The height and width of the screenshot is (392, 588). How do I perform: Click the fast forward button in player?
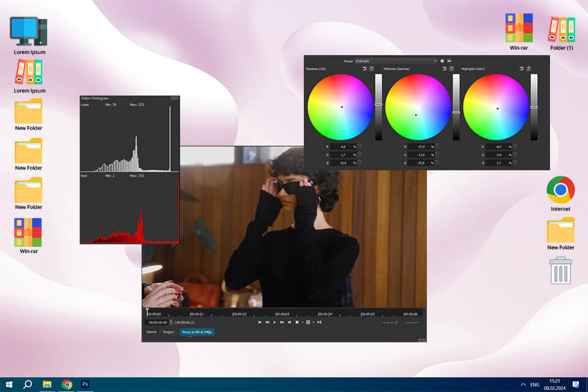pyautogui.click(x=282, y=322)
